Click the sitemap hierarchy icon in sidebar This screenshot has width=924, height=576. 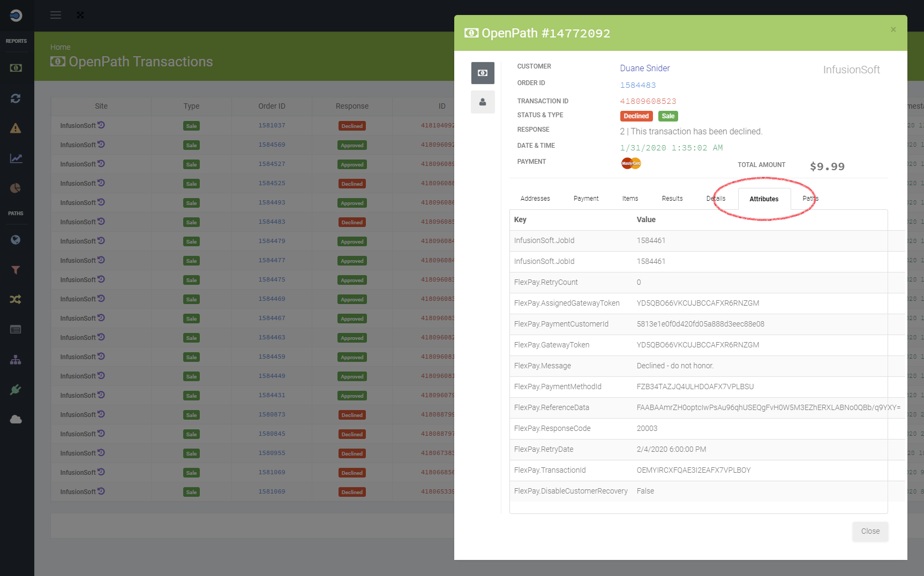point(16,360)
